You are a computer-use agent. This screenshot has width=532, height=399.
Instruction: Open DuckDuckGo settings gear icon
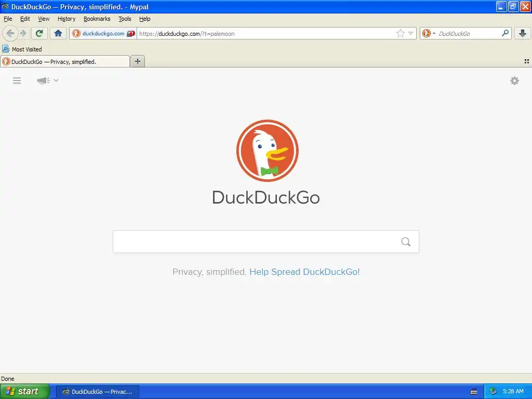pyautogui.click(x=515, y=81)
